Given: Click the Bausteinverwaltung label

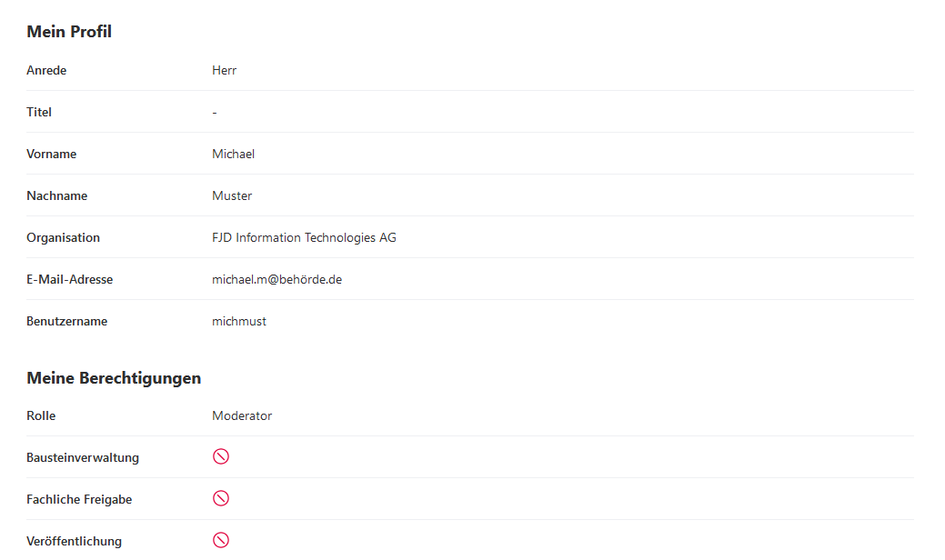Looking at the screenshot, I should 83,458.
